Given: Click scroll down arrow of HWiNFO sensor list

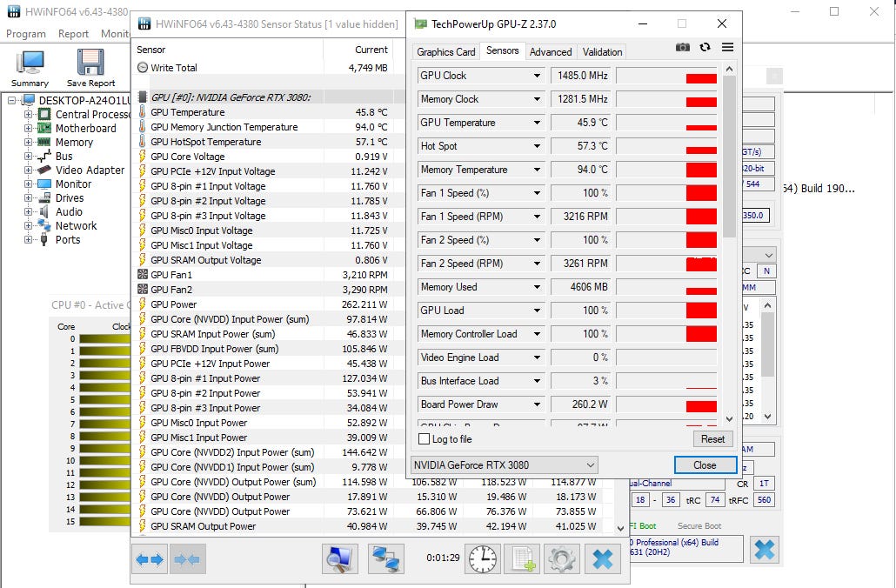Looking at the screenshot, I should point(620,528).
